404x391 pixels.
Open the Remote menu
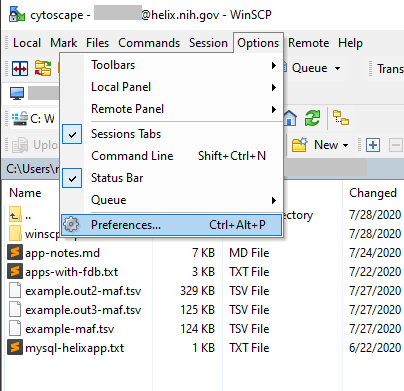point(308,43)
